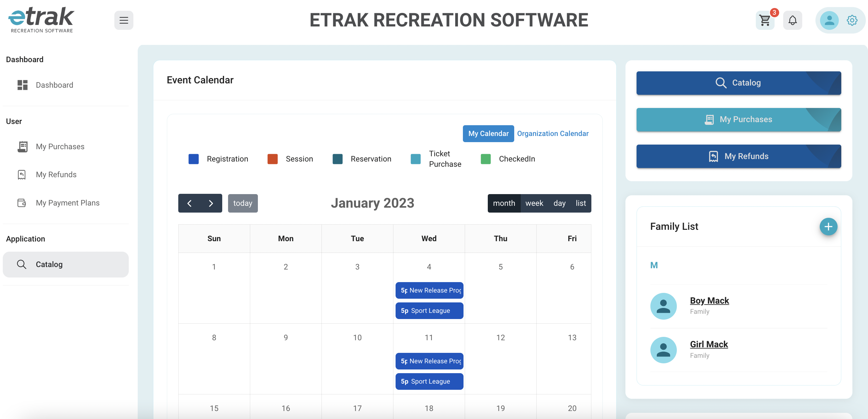Go to next month with right arrow

211,203
